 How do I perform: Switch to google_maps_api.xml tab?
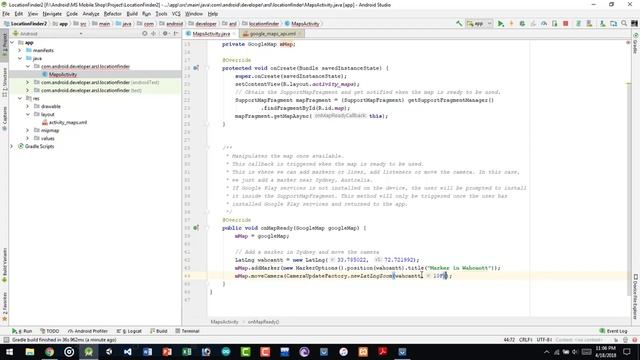pos(273,33)
